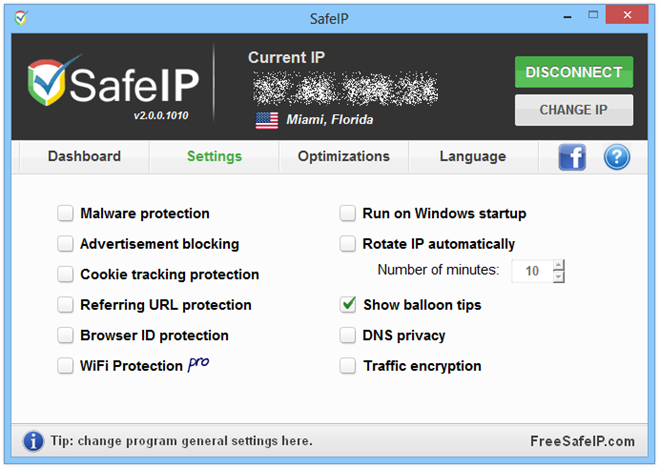
Task: Open the blue help question icon
Action: [x=617, y=157]
